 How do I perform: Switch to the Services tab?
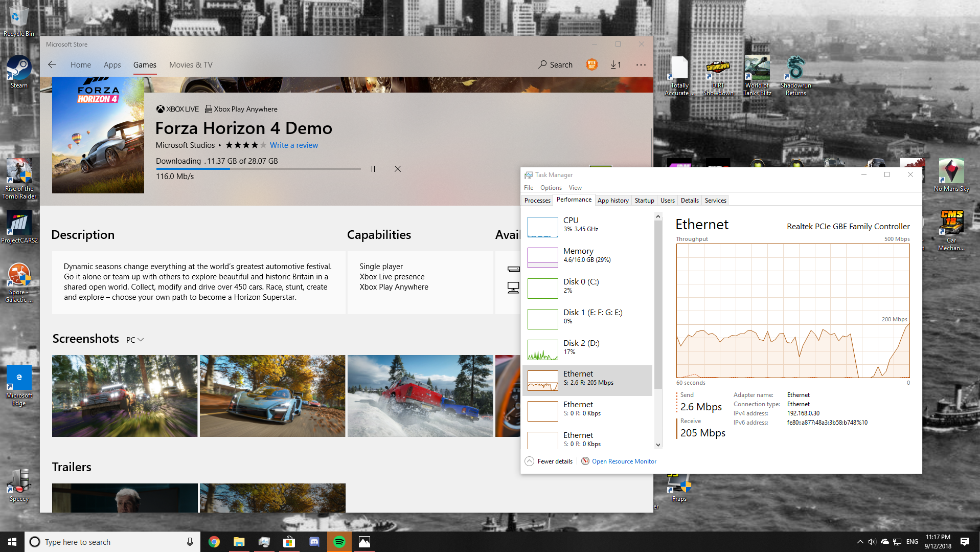(715, 201)
